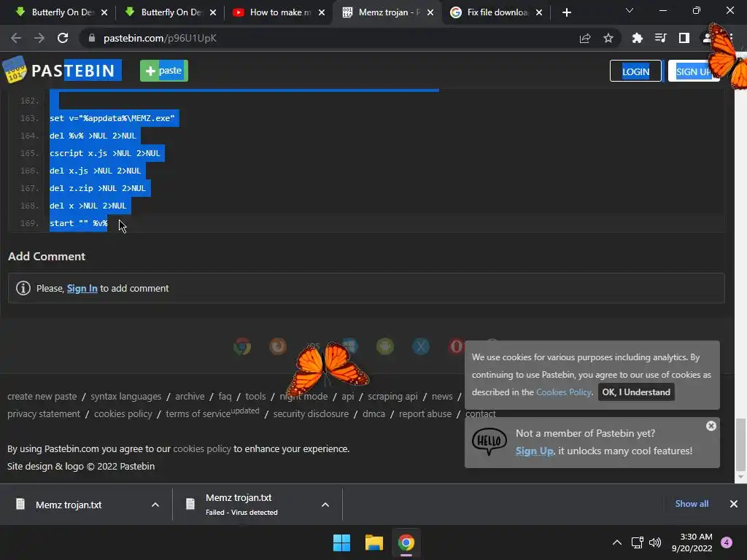Open security disclosure footer link
Viewport: 747px width, 560px height.
tap(311, 414)
